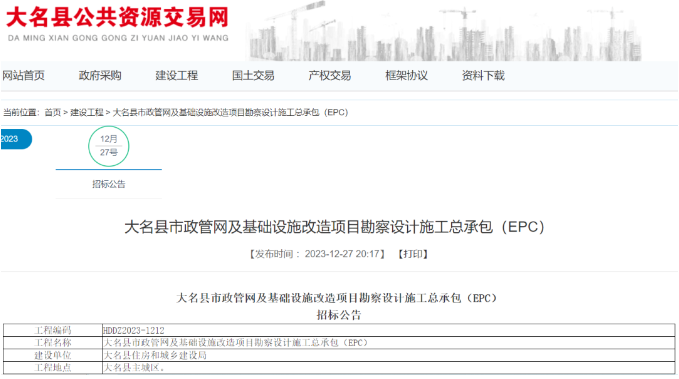Click the project code HDDZ2023-1212 cell
The image size is (679, 379).
click(388, 330)
